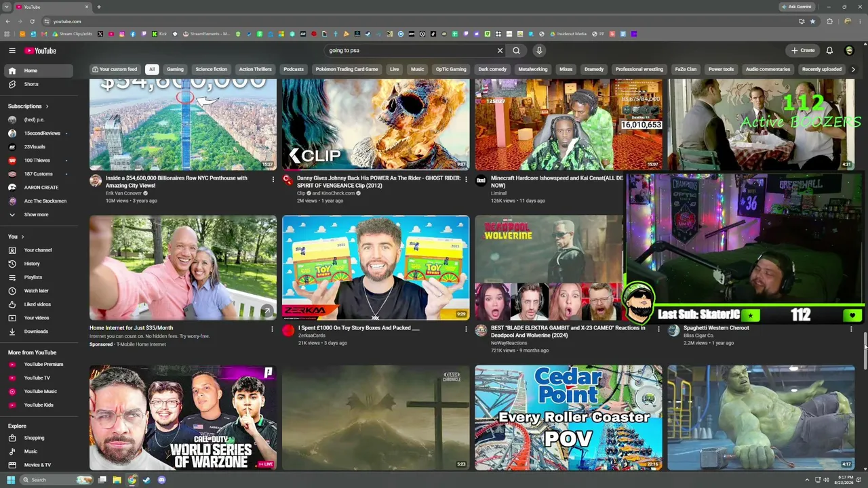Open YouTube Kids from the sidebar

coord(40,405)
